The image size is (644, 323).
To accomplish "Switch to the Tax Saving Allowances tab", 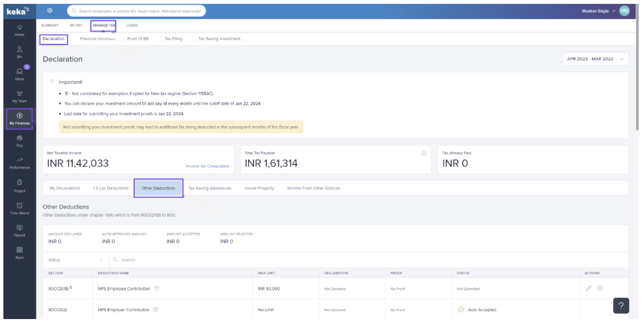I will coord(209,188).
